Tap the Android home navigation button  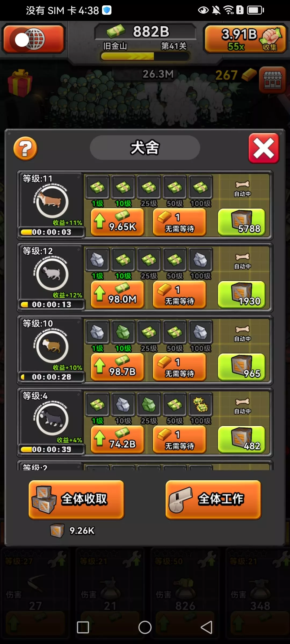pos(145,627)
